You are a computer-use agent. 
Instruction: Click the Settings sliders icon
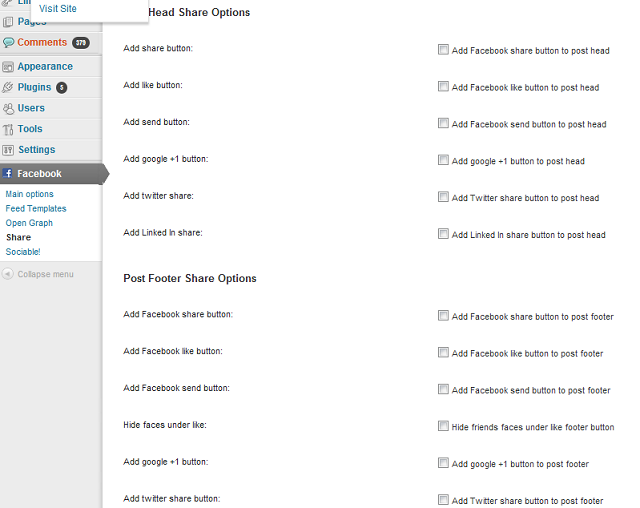(8, 150)
